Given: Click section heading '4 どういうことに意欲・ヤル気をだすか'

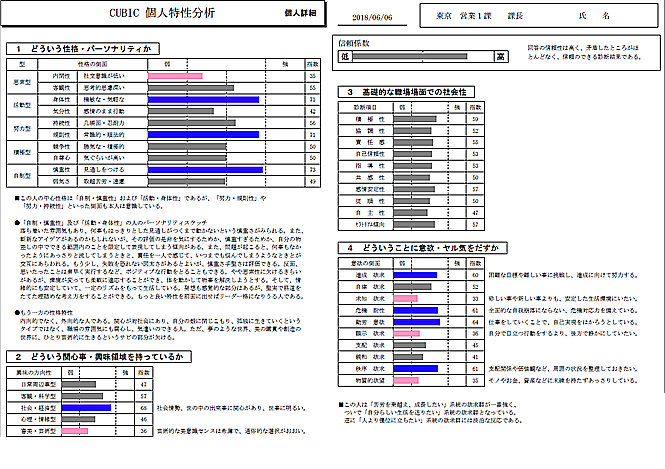Looking at the screenshot, I should pyautogui.click(x=423, y=248).
